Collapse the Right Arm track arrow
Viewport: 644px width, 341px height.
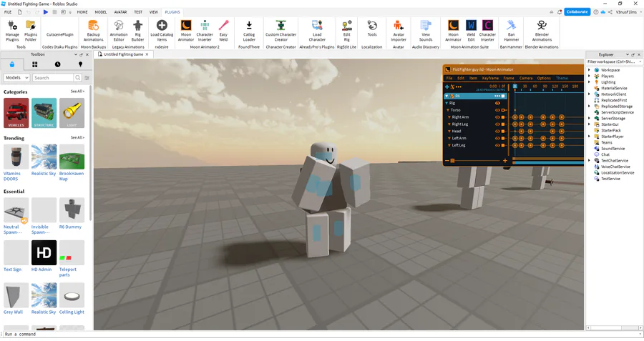tap(449, 117)
